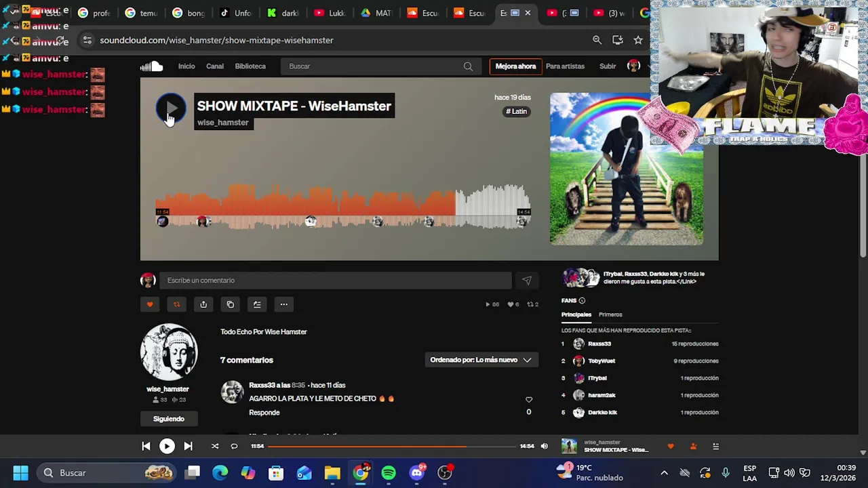Go to Inicio in SoundCloud nav
The height and width of the screenshot is (488, 868).
pyautogui.click(x=186, y=66)
